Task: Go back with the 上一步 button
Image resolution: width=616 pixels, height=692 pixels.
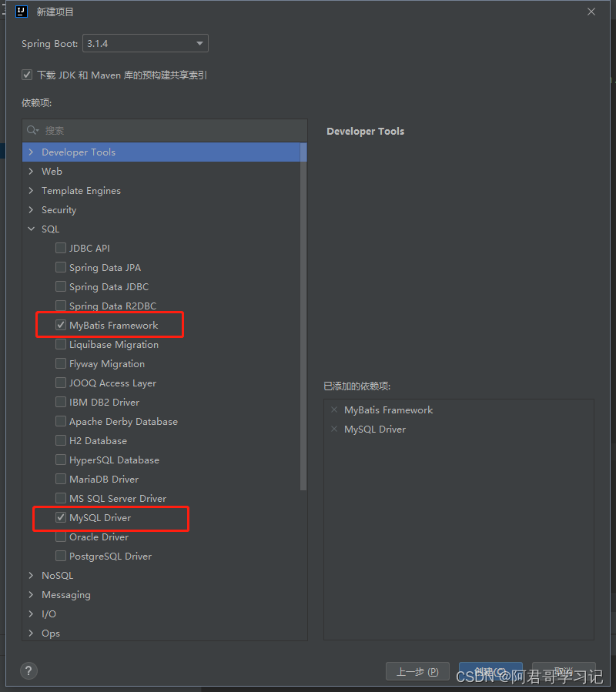Action: [x=418, y=671]
